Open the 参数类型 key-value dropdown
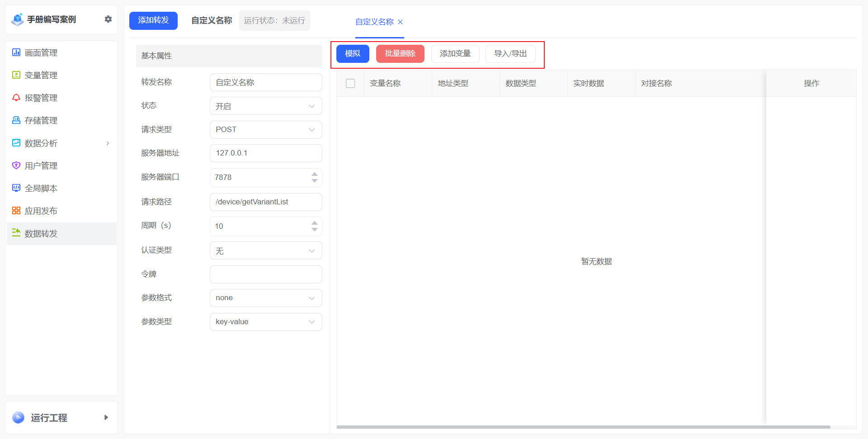 [266, 322]
